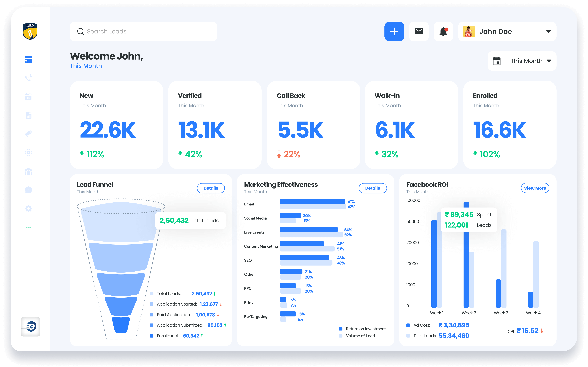Viewport: 588px width, 367px height.
Task: Open the calendar sidebar icon
Action: [x=28, y=96]
